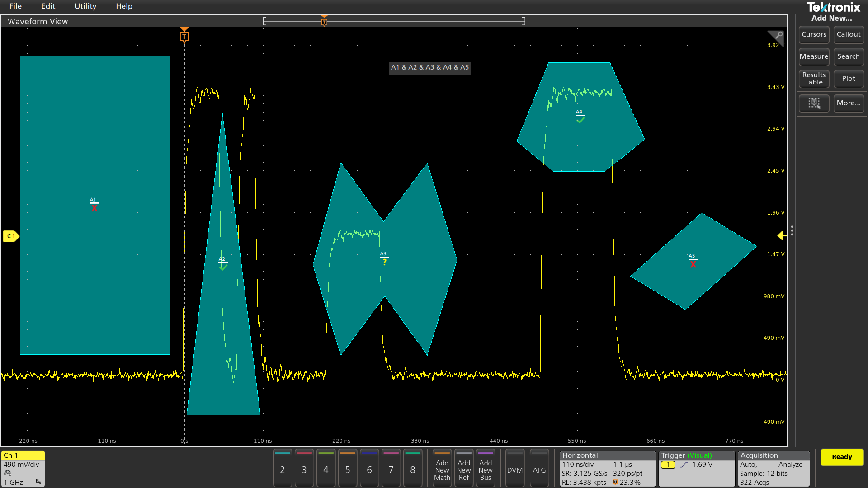Click the trigger level arrow on right edge
The height and width of the screenshot is (488, 868).
(x=782, y=235)
